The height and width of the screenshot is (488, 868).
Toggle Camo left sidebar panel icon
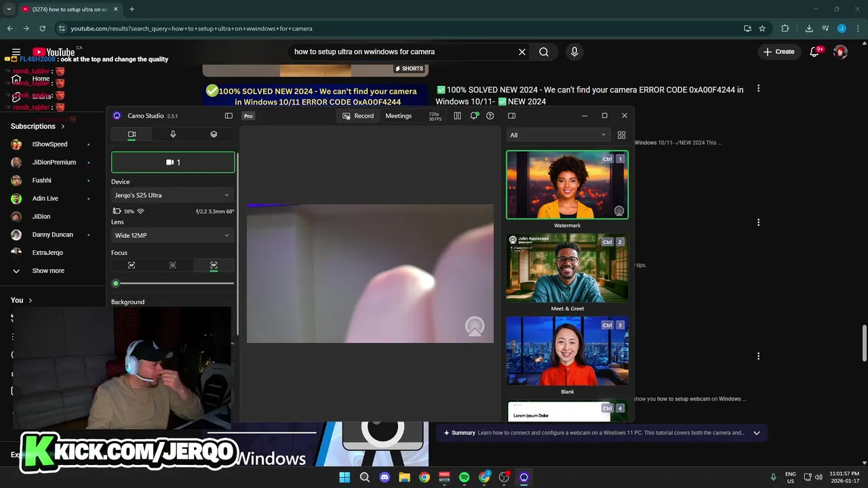click(x=229, y=116)
